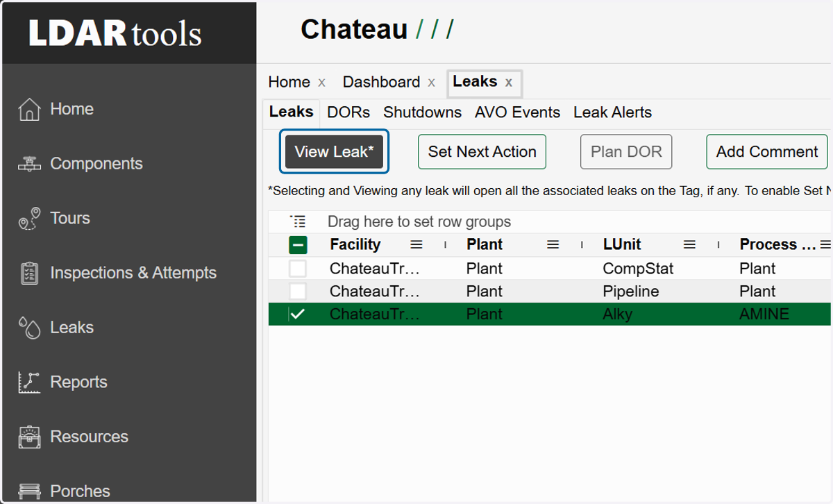This screenshot has width=833, height=504.
Task: Click the Leaks droplets icon in sidebar
Action: tap(29, 328)
